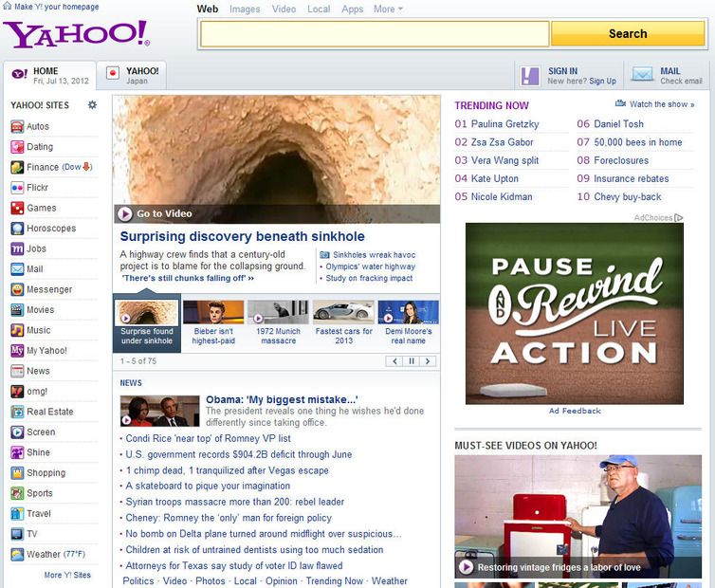
Task: Click More Y! Sites link
Action: coord(67,575)
